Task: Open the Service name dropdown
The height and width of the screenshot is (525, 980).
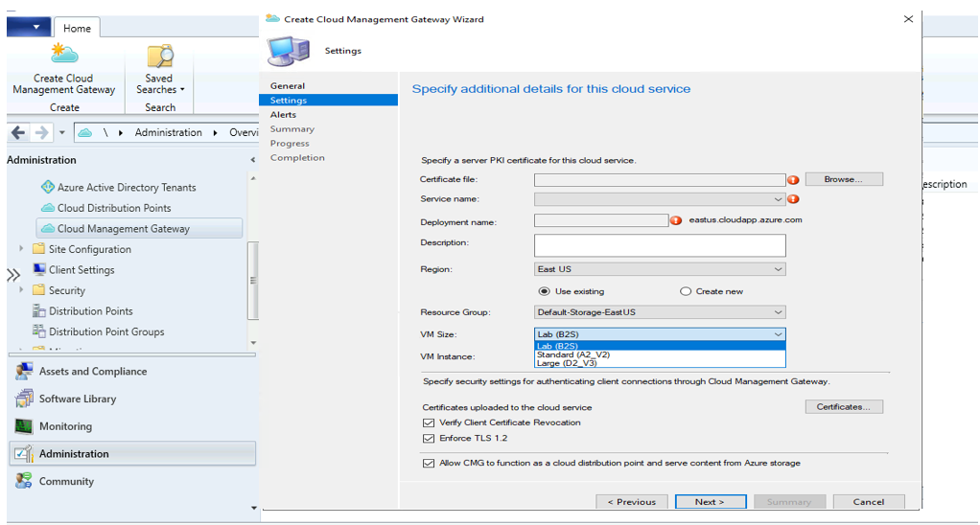Action: 660,199
